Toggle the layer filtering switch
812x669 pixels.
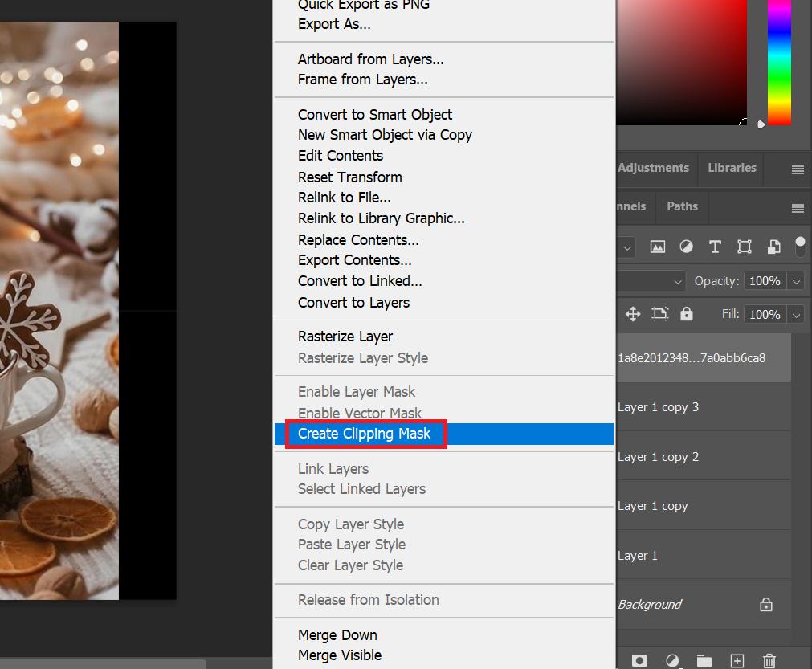[x=800, y=245]
